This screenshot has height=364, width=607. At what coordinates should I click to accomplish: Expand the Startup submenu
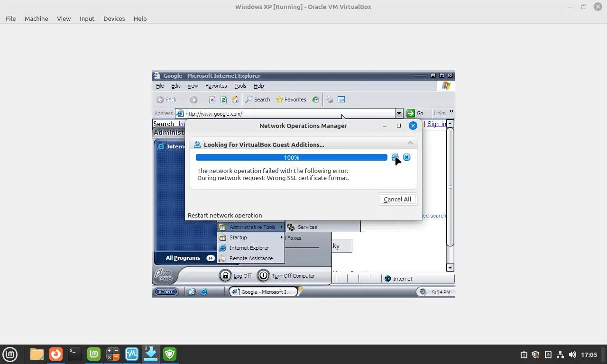coord(251,237)
